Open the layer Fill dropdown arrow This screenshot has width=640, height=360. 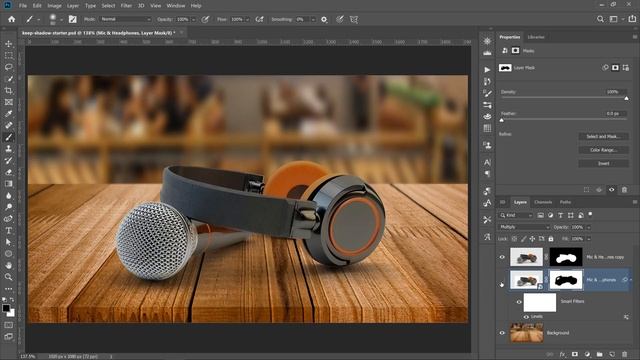tap(589, 239)
